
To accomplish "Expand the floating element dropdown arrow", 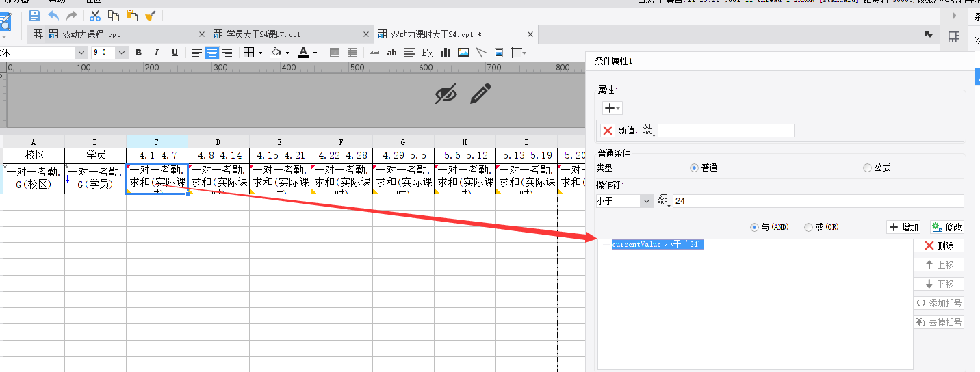I will 525,53.
